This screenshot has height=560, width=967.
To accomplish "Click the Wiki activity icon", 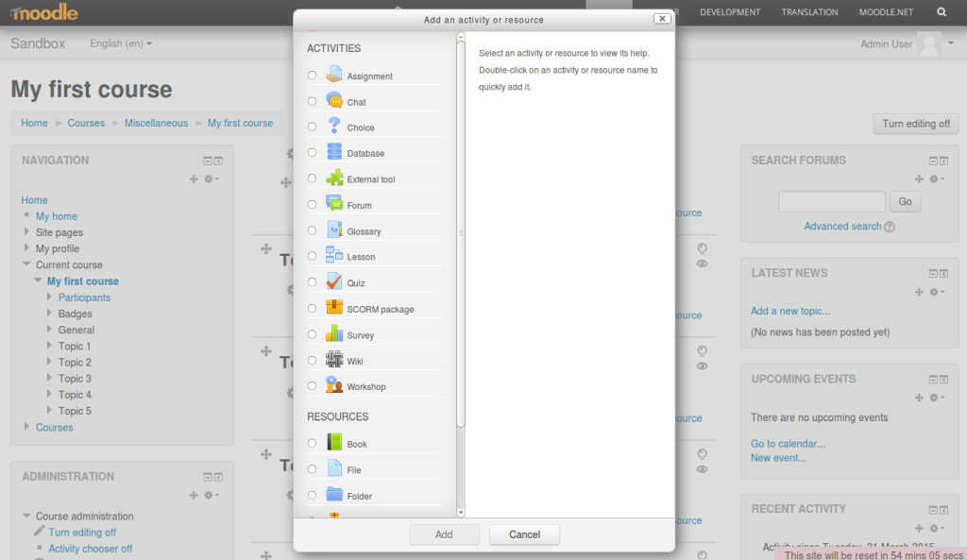I will click(334, 360).
